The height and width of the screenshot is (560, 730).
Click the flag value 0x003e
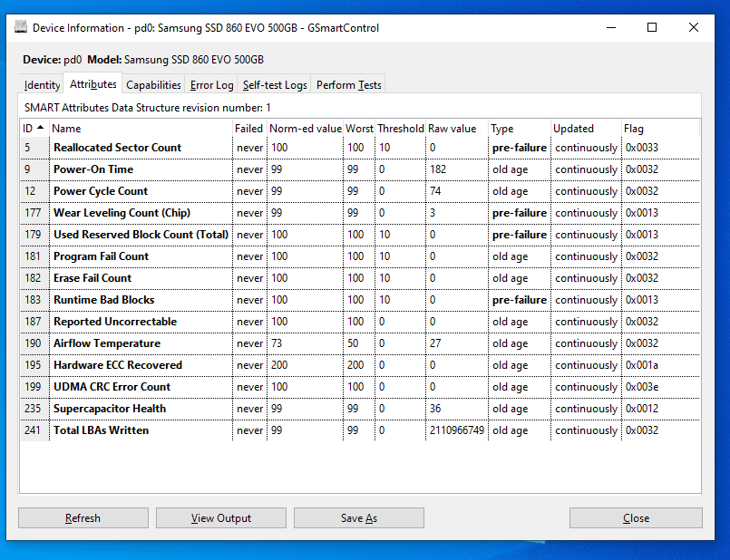[x=641, y=387]
